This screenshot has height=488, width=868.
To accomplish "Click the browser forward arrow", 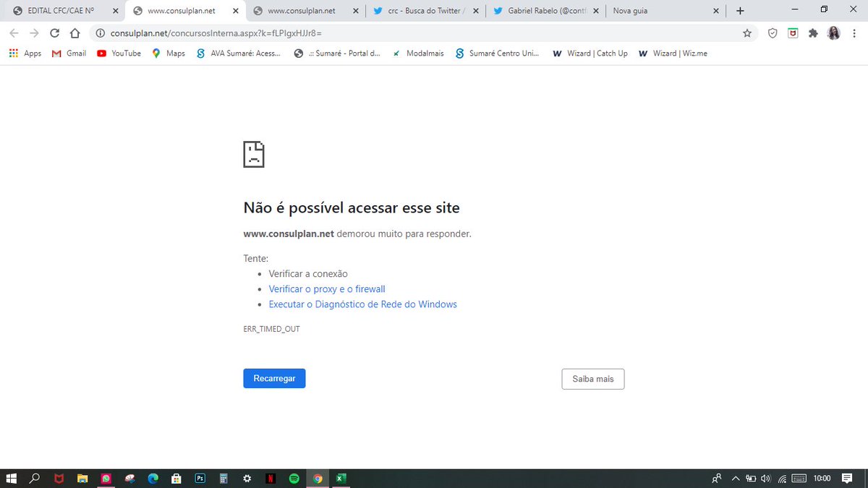I will (x=34, y=33).
